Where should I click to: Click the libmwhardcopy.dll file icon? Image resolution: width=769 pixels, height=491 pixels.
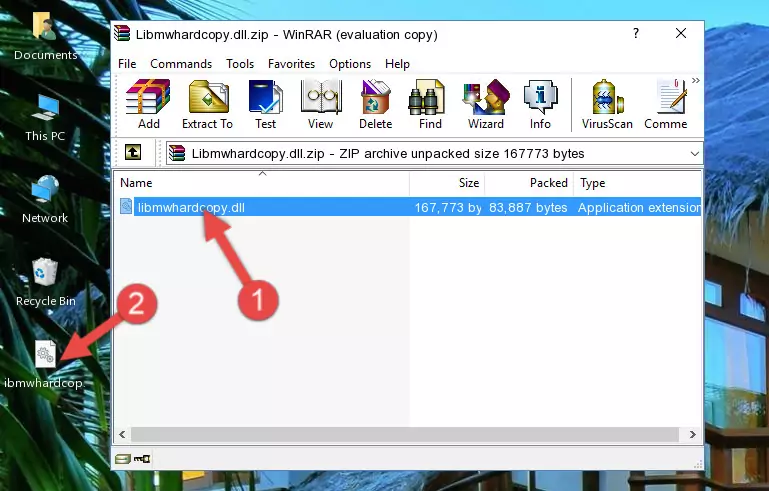point(126,207)
